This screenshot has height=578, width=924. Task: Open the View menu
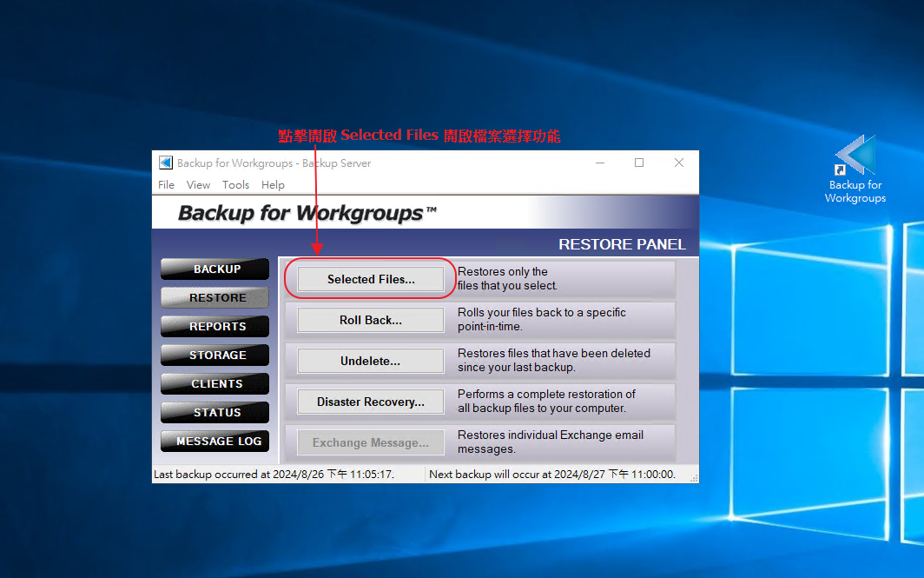pos(198,185)
